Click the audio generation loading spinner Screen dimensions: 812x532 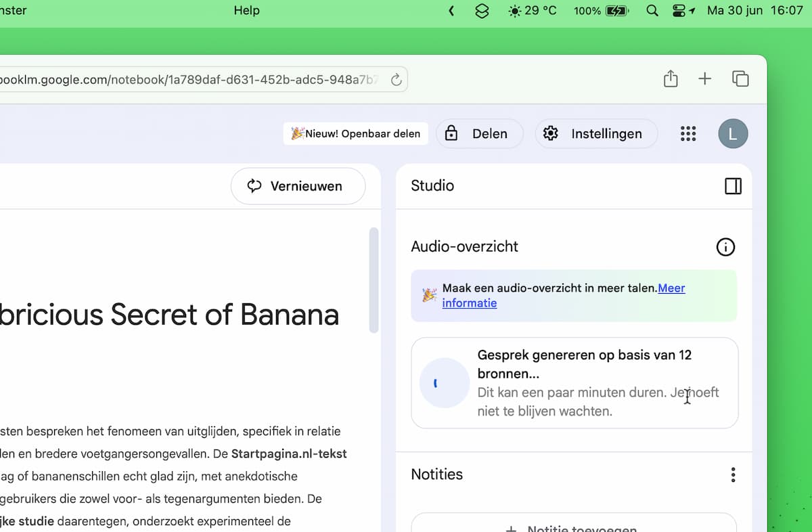[x=444, y=383]
